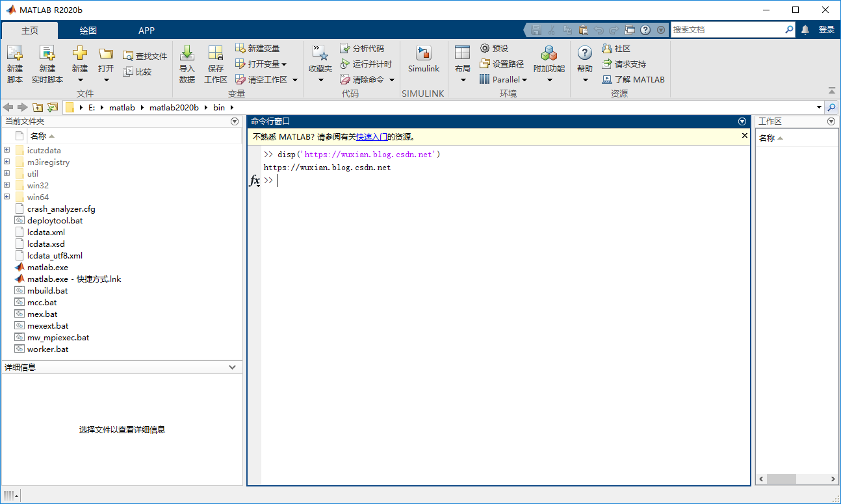
Task: Click the notification bell icon
Action: click(x=805, y=30)
